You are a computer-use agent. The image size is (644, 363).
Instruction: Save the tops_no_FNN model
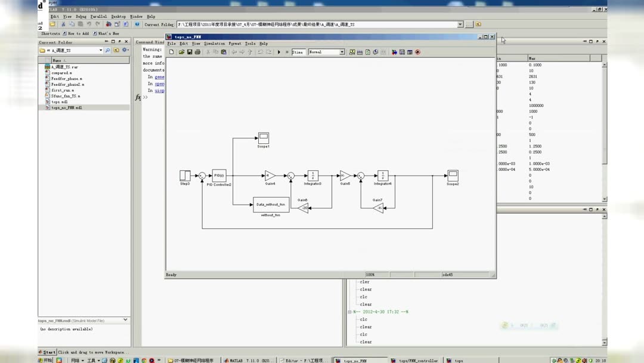click(x=190, y=52)
